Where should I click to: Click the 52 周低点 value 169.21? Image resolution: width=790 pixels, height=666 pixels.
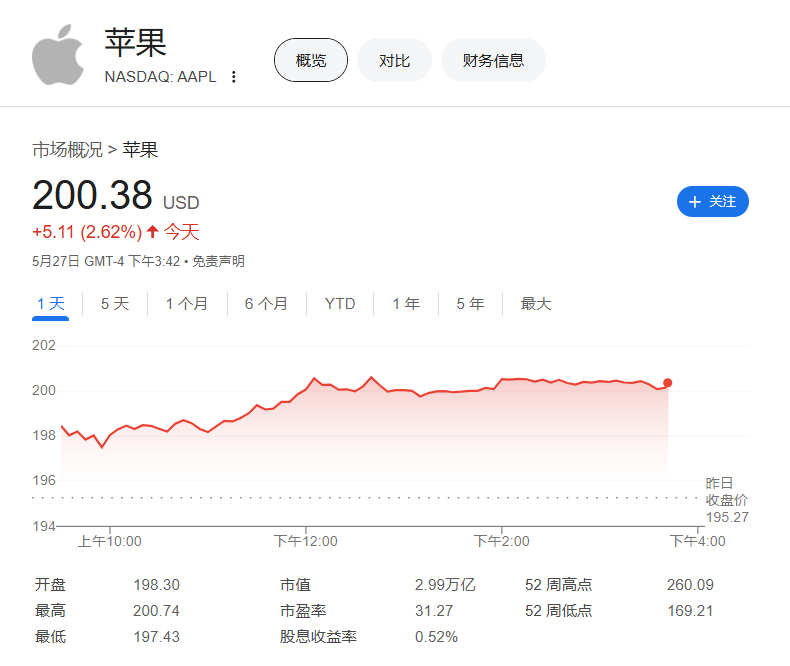coord(690,611)
